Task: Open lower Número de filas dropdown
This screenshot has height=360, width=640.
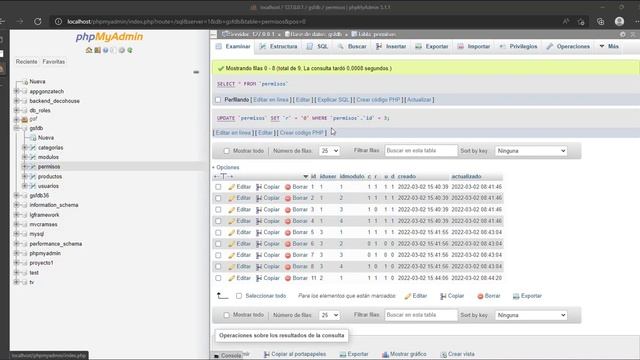Action: pyautogui.click(x=329, y=315)
